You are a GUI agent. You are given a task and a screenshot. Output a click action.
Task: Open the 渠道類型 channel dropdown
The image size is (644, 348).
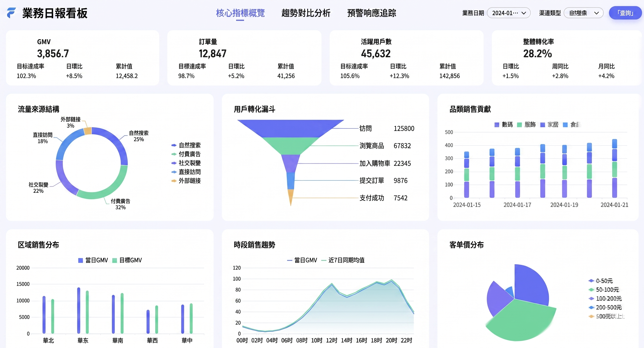[x=583, y=13]
